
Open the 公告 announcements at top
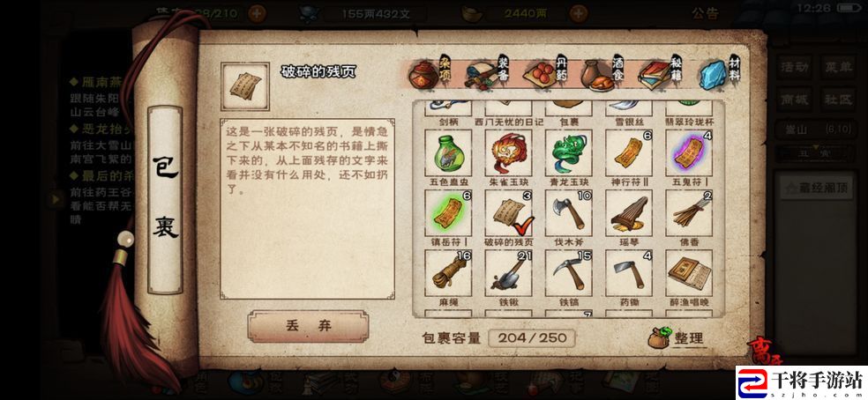706,13
